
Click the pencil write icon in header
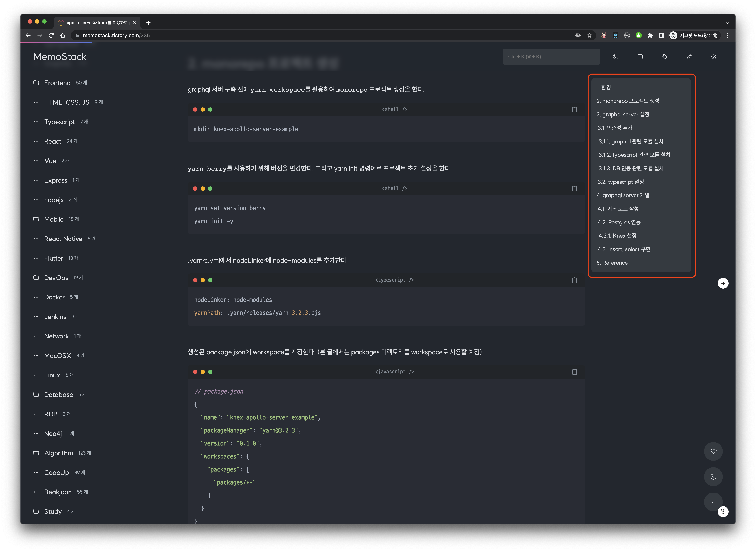click(x=689, y=57)
